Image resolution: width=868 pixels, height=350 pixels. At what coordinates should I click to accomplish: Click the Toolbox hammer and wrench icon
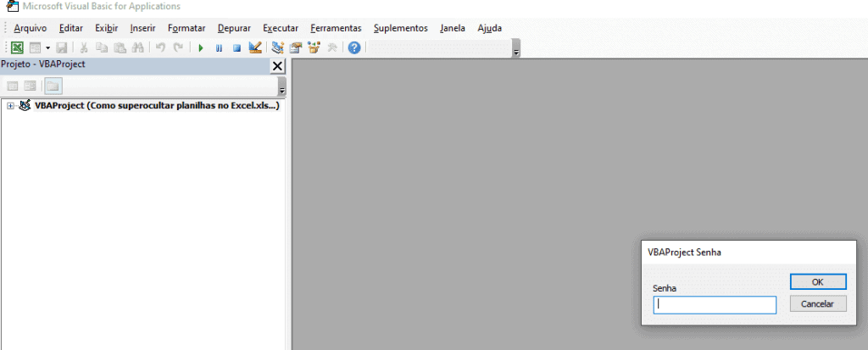332,47
